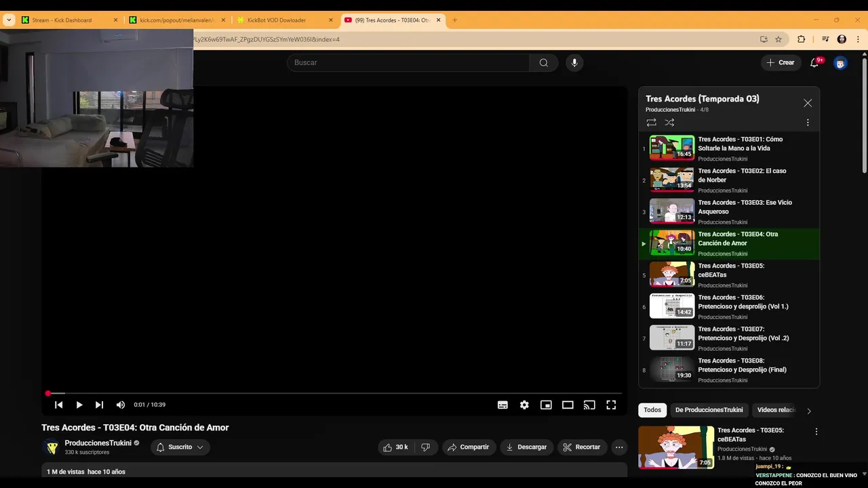This screenshot has height=488, width=868.
Task: Switch to theater mode view
Action: pyautogui.click(x=568, y=405)
